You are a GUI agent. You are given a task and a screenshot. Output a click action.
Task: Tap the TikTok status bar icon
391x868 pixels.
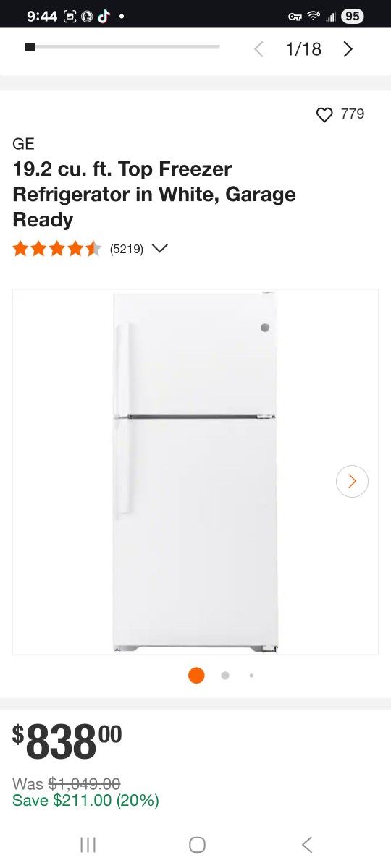(104, 16)
